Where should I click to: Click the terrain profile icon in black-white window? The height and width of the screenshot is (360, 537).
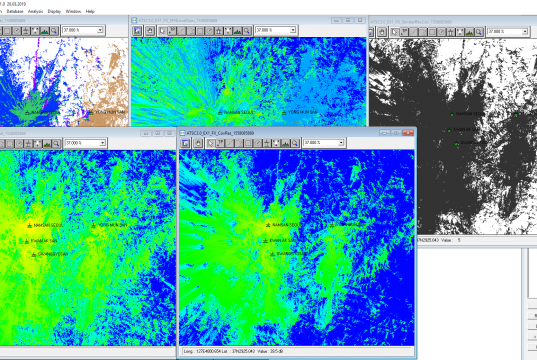(469, 32)
